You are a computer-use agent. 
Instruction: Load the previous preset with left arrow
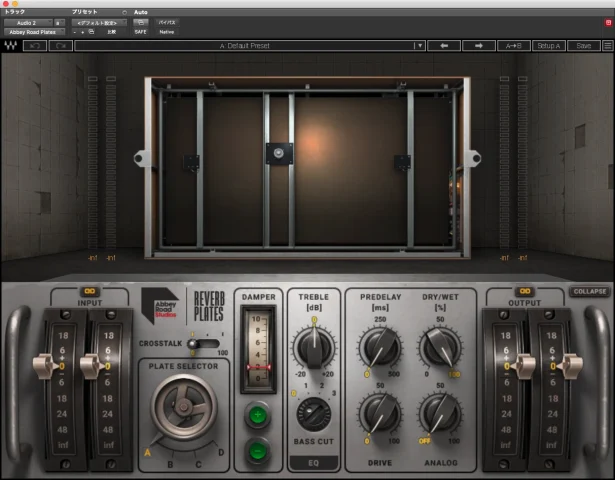[x=444, y=45]
